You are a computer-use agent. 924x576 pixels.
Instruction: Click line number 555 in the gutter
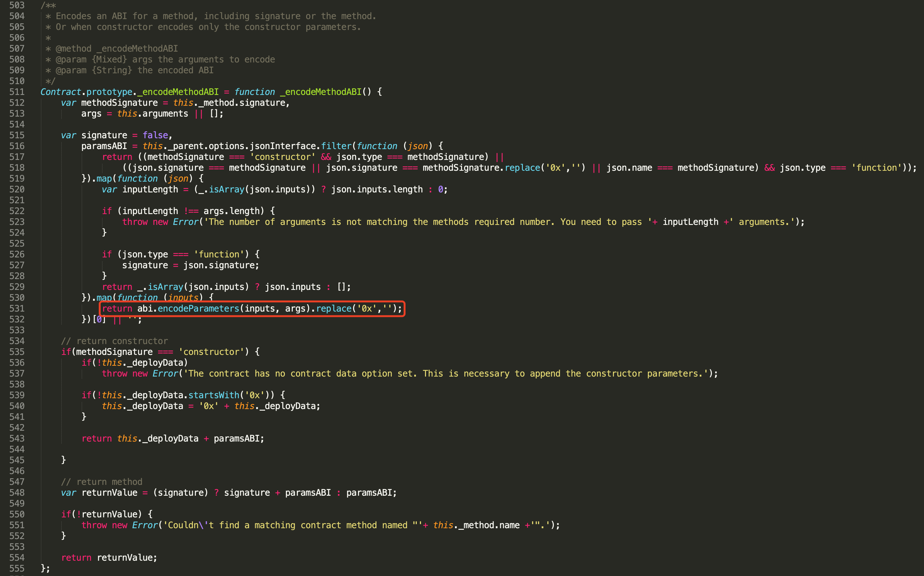17,568
